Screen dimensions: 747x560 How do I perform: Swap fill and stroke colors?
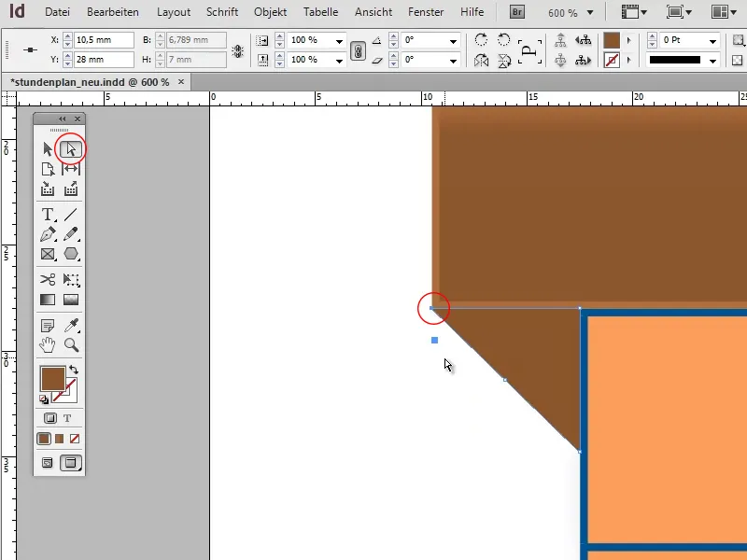point(74,370)
